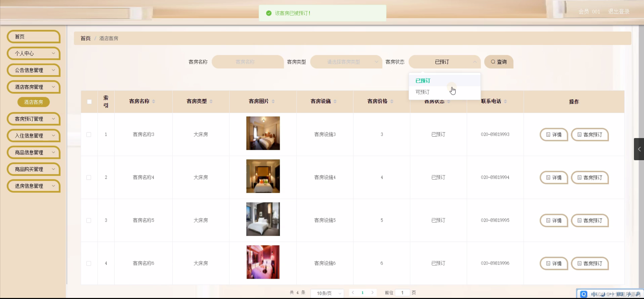This screenshot has height=299, width=644.
Task: Check the checkbox for 客房名称6 row
Action: tap(89, 263)
